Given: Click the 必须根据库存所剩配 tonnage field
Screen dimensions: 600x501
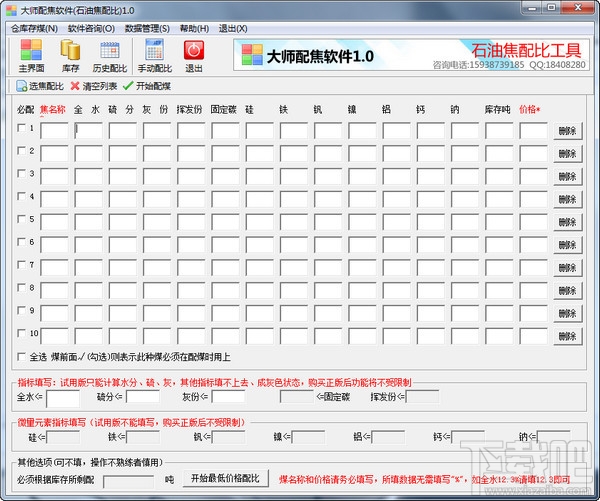Looking at the screenshot, I should point(129,481).
